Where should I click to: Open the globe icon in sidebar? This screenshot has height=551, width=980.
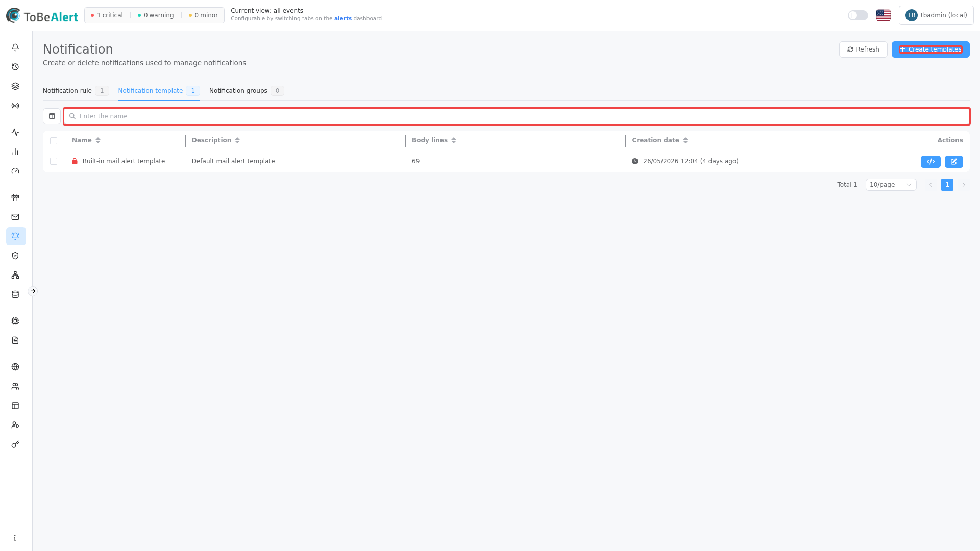click(15, 367)
